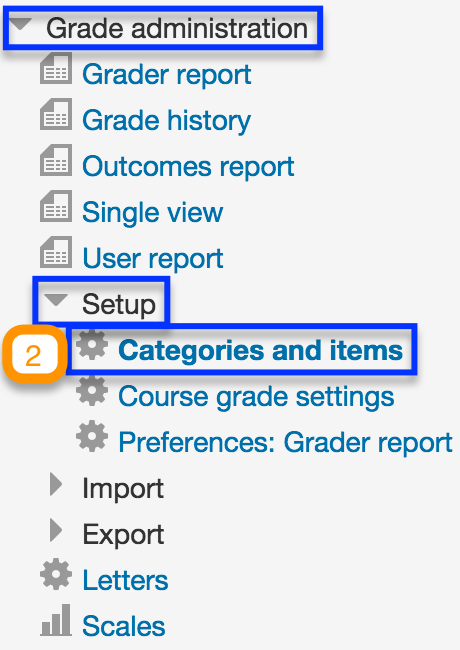Select the Grade history menu entry
The height and width of the screenshot is (650, 460).
click(166, 121)
